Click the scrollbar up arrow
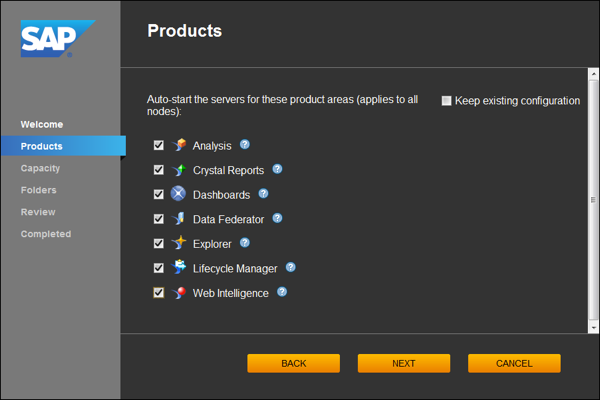 593,73
